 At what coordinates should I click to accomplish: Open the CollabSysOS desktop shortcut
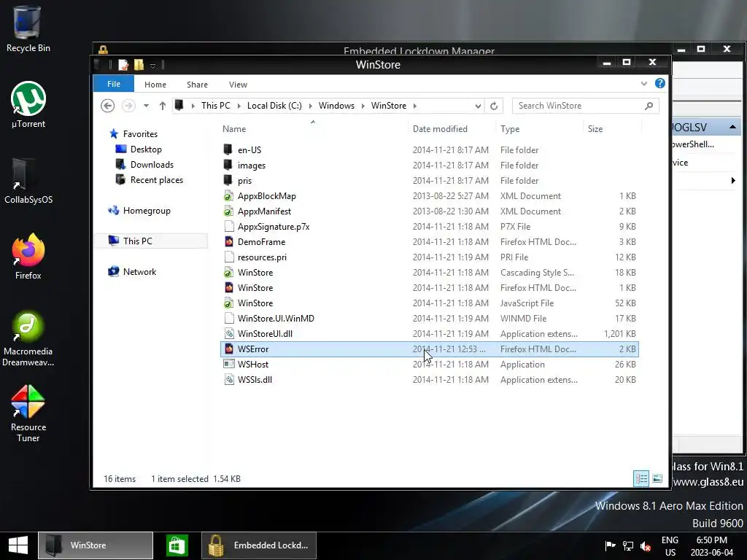pos(28,181)
